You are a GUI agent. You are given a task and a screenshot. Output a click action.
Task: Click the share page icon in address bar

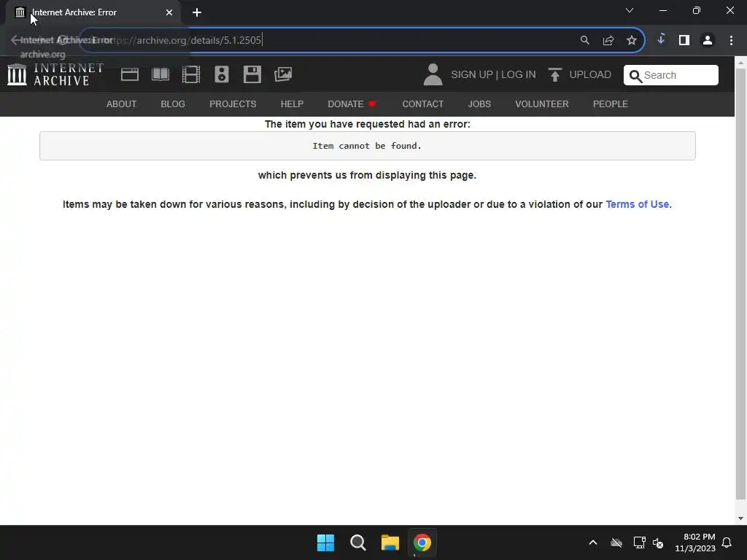point(608,40)
